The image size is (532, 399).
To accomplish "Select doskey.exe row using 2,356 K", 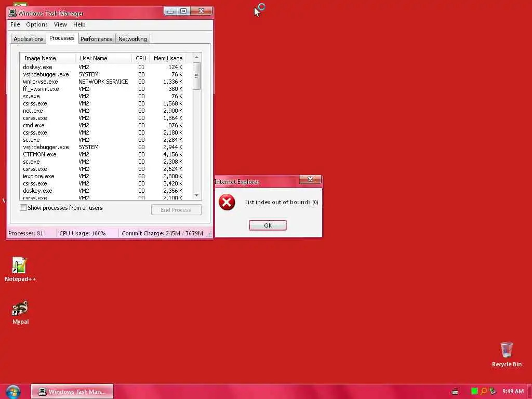I will (103, 191).
